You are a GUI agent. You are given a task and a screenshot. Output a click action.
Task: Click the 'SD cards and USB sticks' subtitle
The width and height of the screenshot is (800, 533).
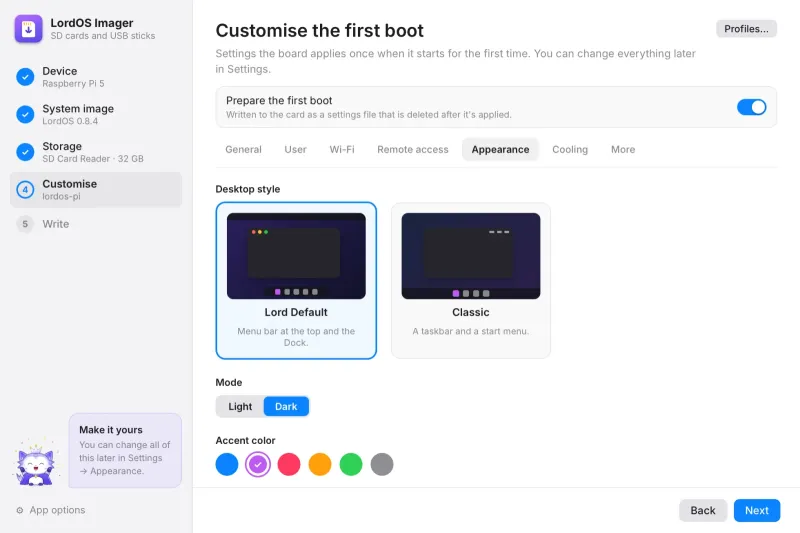[x=103, y=36]
